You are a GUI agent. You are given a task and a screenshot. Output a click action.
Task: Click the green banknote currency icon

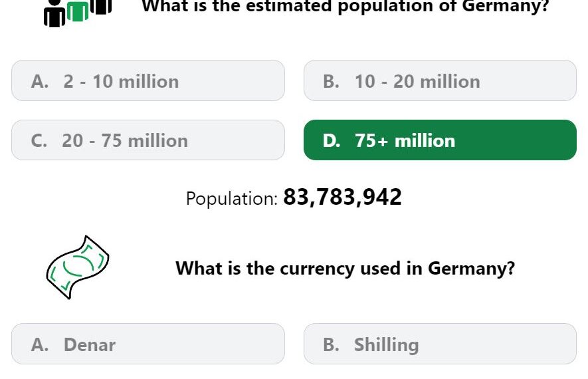pyautogui.click(x=78, y=267)
